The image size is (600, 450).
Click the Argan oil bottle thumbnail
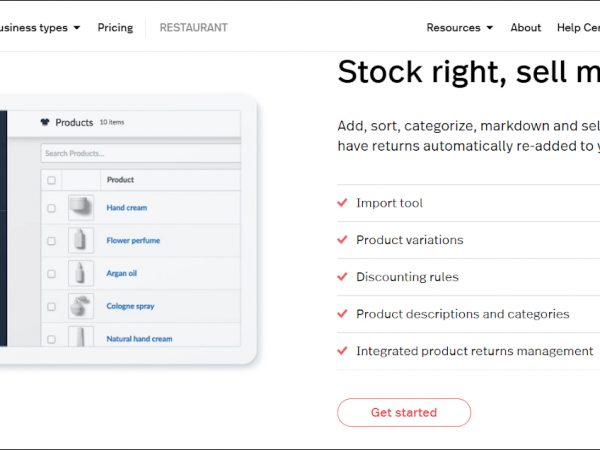click(x=81, y=273)
